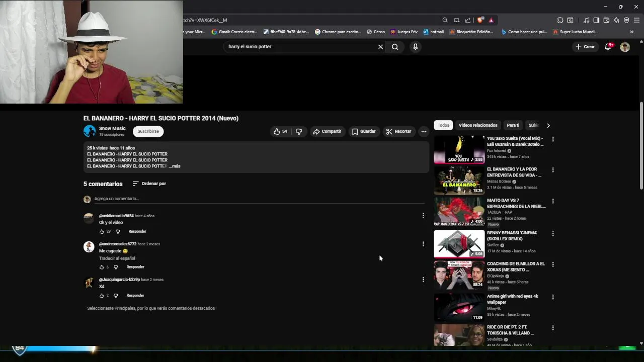Open options for 'Anime girl' video
The image size is (644, 362).
(553, 297)
